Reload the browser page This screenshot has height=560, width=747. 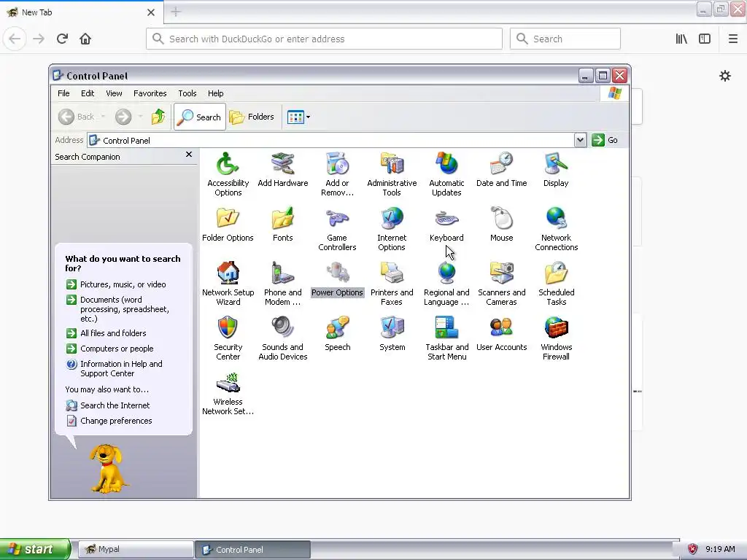pos(63,39)
